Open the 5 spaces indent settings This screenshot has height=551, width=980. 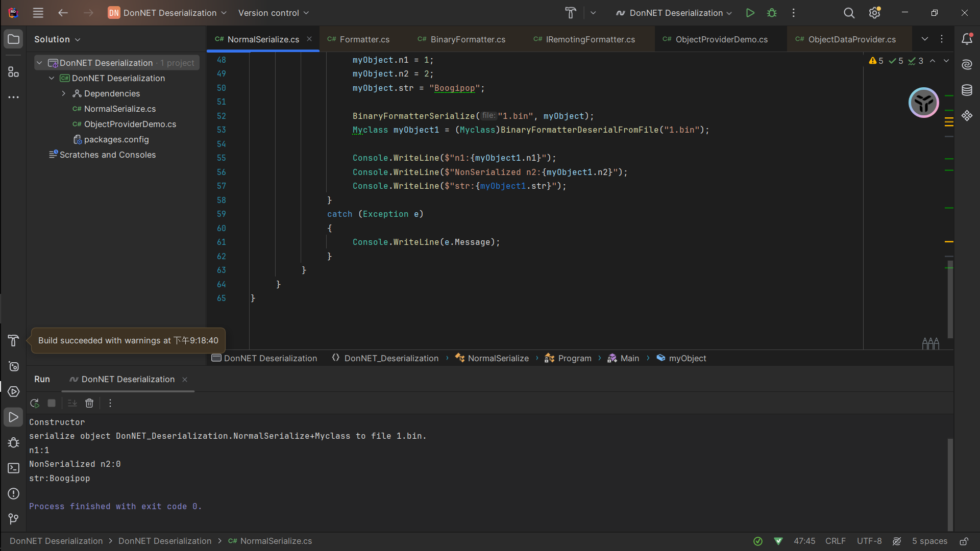(929, 541)
